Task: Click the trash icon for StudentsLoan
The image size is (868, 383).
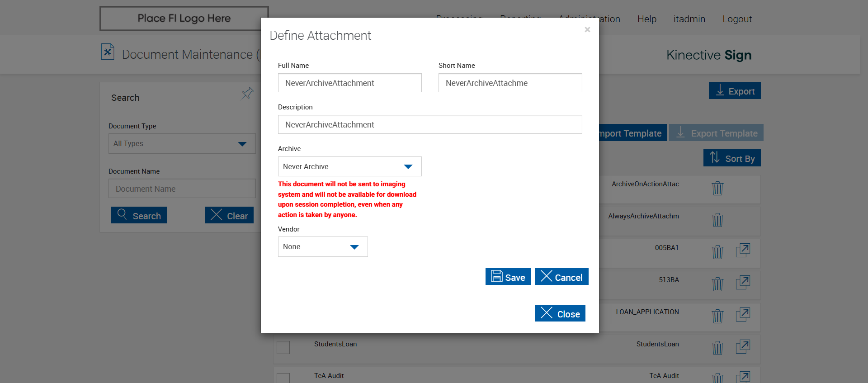Action: tap(717, 348)
